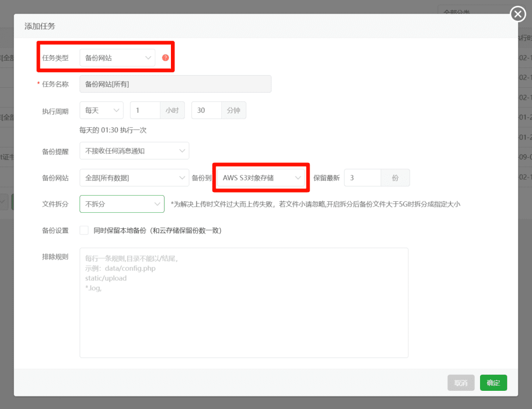
Task: Enable the 同时保留本地备份 checkbox
Action: click(84, 230)
